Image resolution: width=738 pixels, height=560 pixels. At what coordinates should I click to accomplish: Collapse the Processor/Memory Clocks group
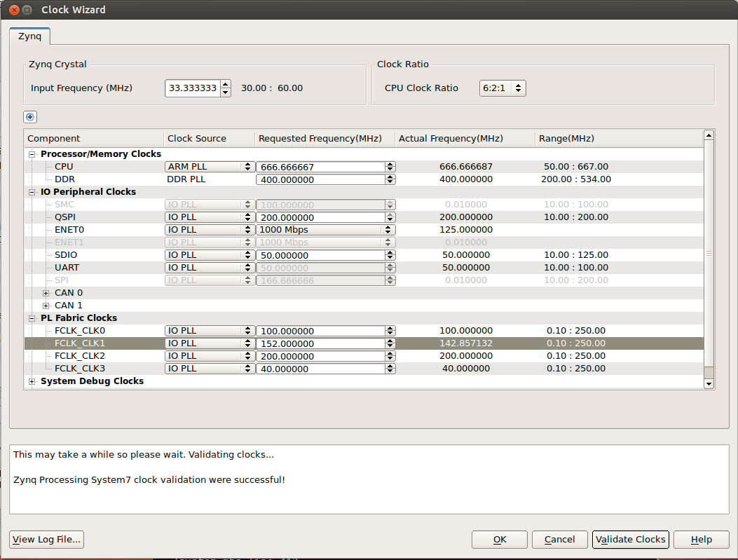pos(32,154)
